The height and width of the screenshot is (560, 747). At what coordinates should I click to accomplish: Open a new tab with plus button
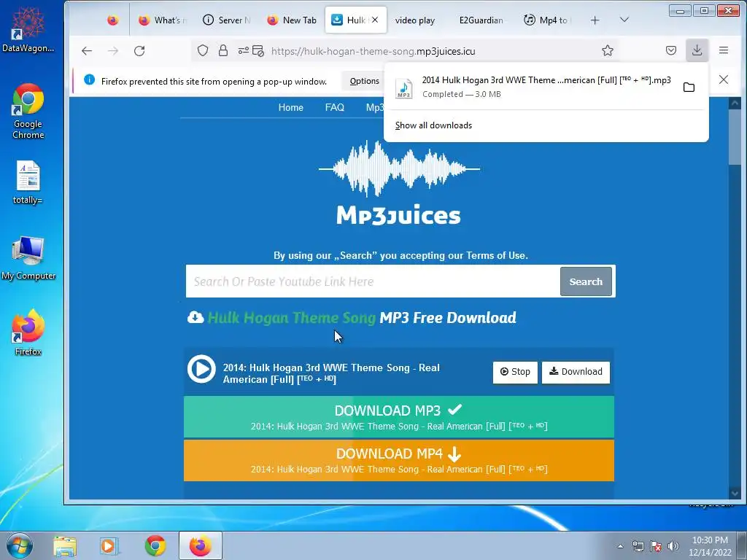[595, 20]
